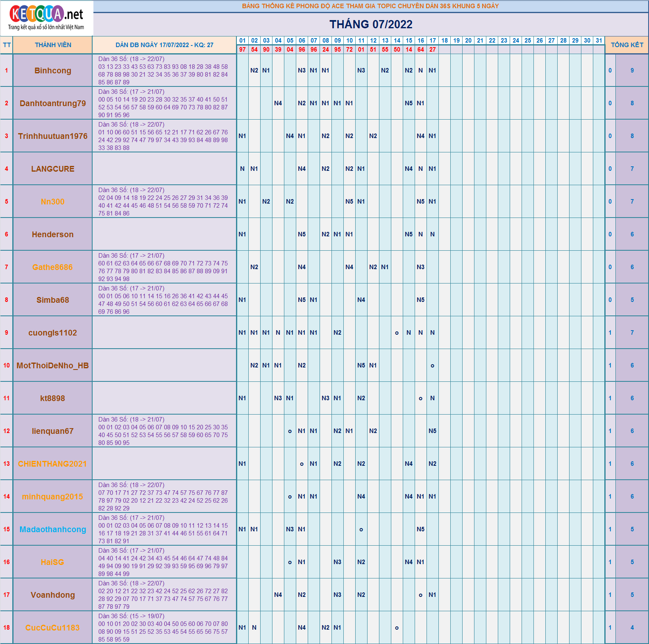Click day 31 column header
Image resolution: width=649 pixels, height=644 pixels.
pyautogui.click(x=599, y=41)
